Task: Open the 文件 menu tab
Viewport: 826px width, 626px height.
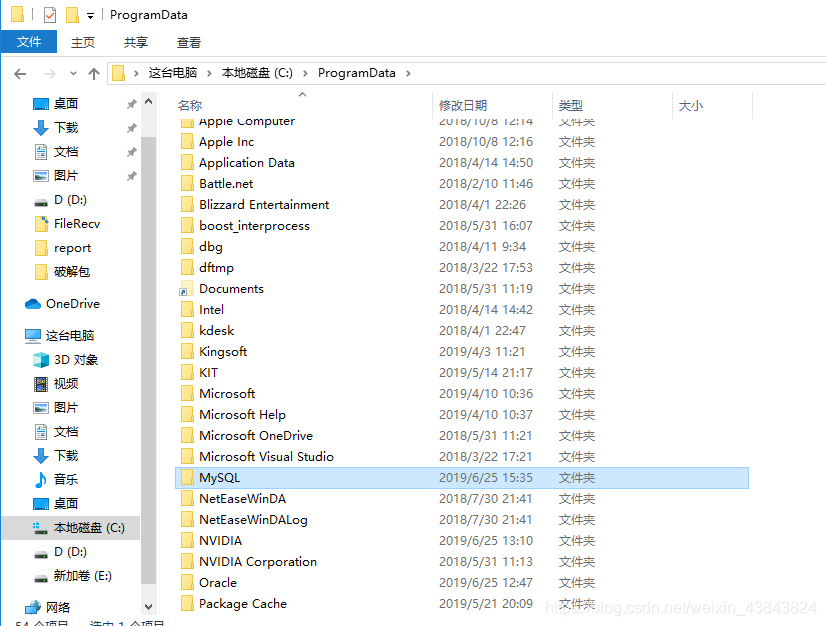Action: tap(29, 42)
